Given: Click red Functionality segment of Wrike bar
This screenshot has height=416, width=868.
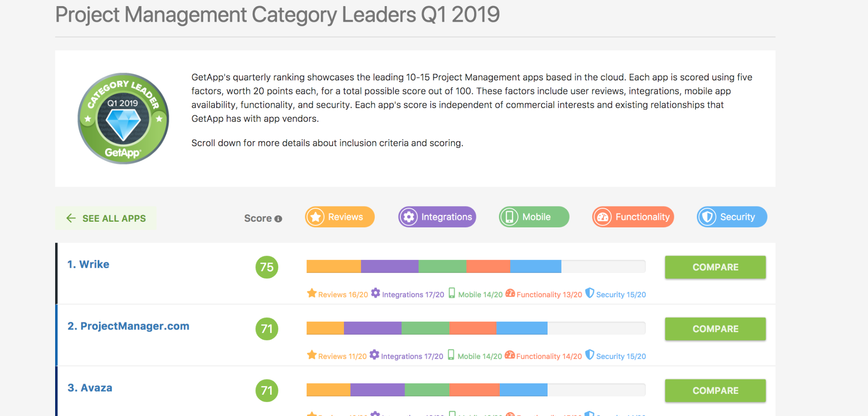Looking at the screenshot, I should click(488, 266).
